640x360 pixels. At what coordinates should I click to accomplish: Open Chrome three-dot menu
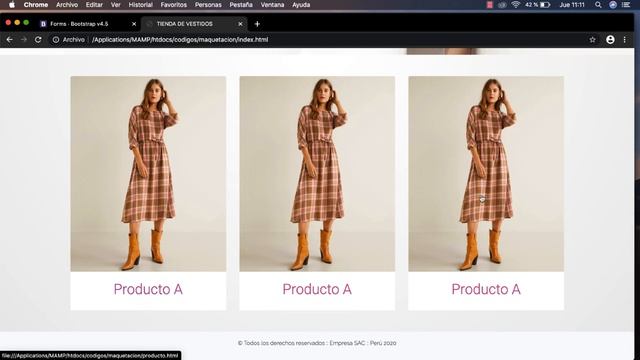point(624,40)
